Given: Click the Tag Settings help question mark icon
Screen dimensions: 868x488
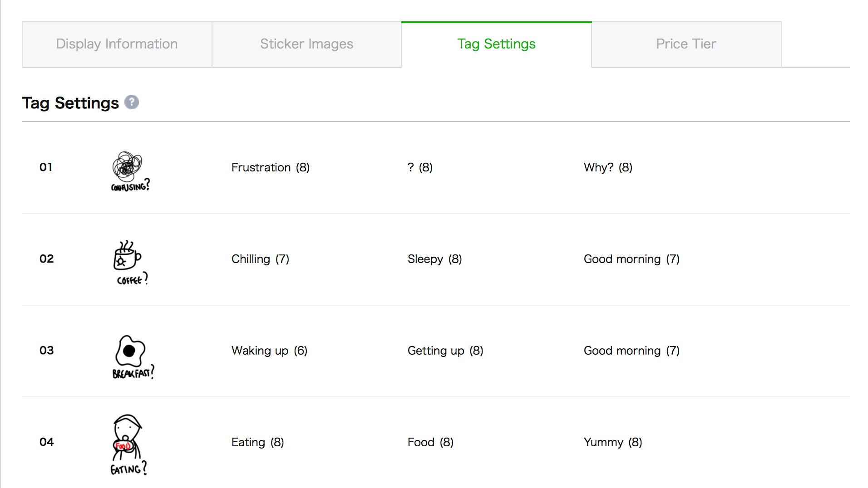Looking at the screenshot, I should (x=132, y=102).
